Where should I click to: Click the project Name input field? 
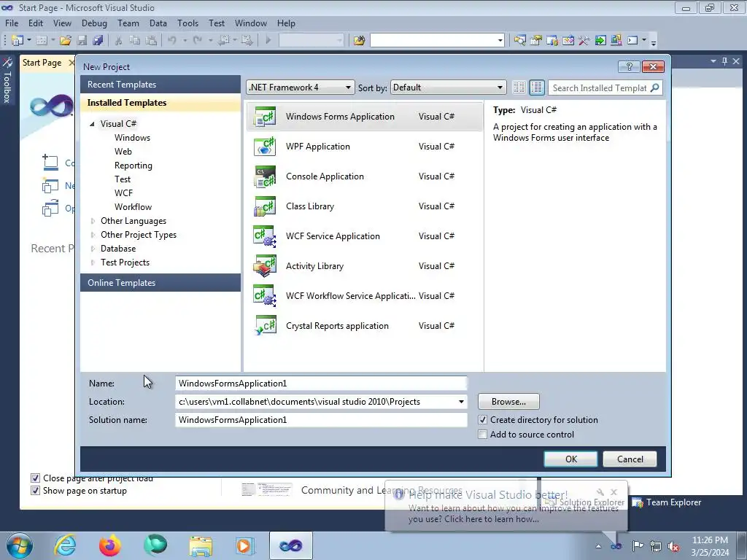321,384
